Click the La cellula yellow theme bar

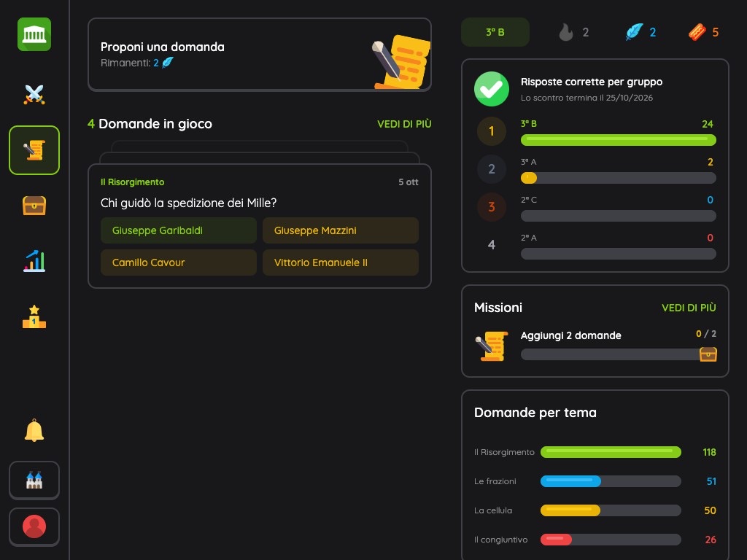point(611,510)
